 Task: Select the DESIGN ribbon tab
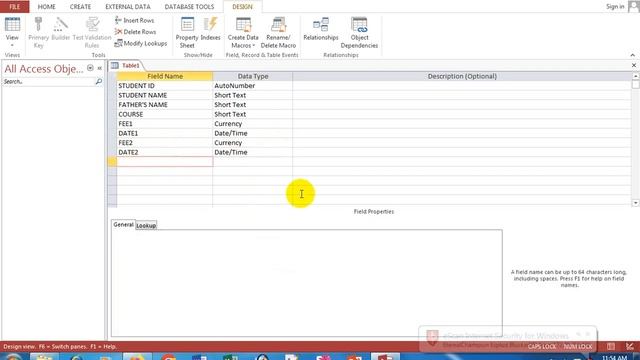coord(242,7)
